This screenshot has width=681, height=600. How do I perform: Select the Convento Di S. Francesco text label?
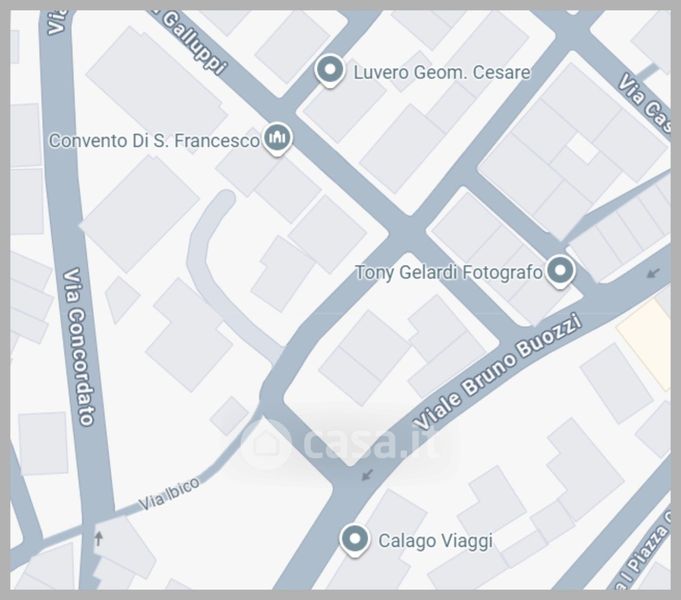click(154, 140)
